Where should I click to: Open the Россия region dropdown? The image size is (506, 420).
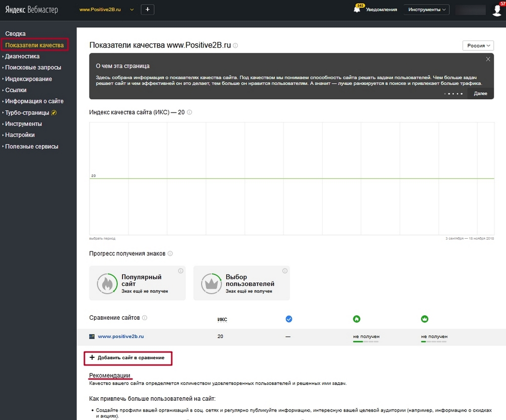(x=478, y=45)
